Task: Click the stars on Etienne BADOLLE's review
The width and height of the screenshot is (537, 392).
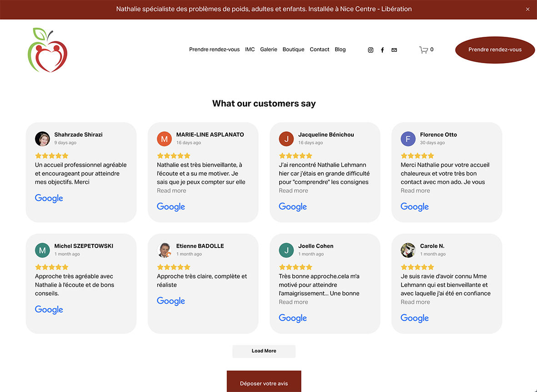Action: (x=174, y=267)
